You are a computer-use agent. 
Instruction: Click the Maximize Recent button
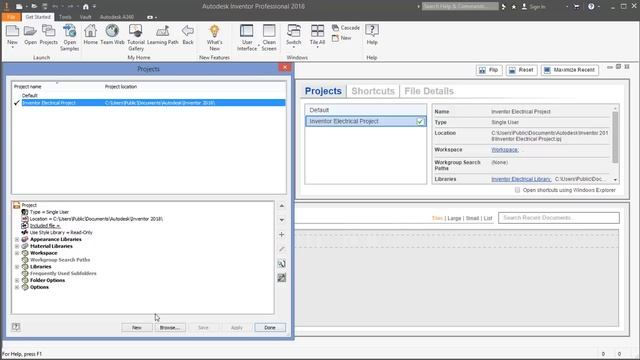[570, 70]
